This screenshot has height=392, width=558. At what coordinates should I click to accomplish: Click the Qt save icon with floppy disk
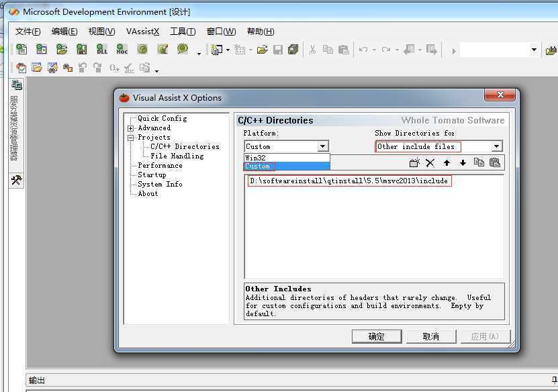click(x=82, y=49)
